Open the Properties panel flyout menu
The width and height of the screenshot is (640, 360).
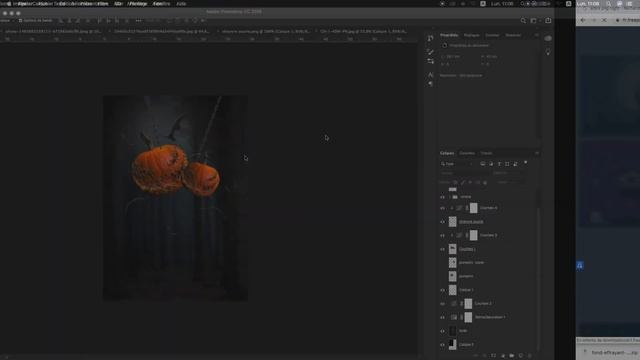[537, 35]
